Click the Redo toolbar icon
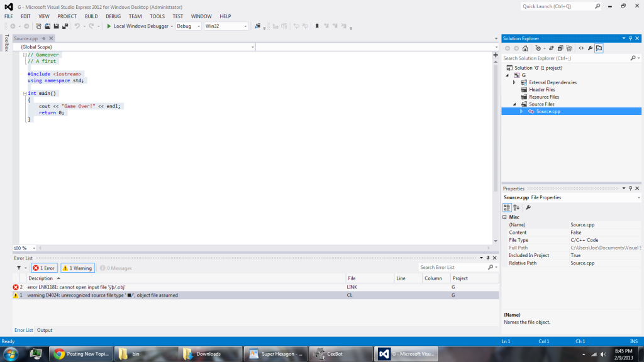Screen dimensions: 644x362 coord(91,26)
